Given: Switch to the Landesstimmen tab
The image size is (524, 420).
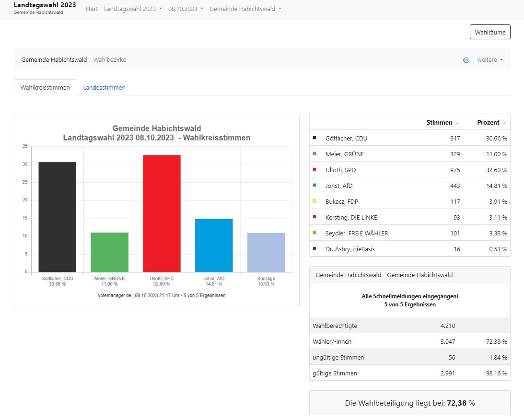Looking at the screenshot, I should click(104, 87).
